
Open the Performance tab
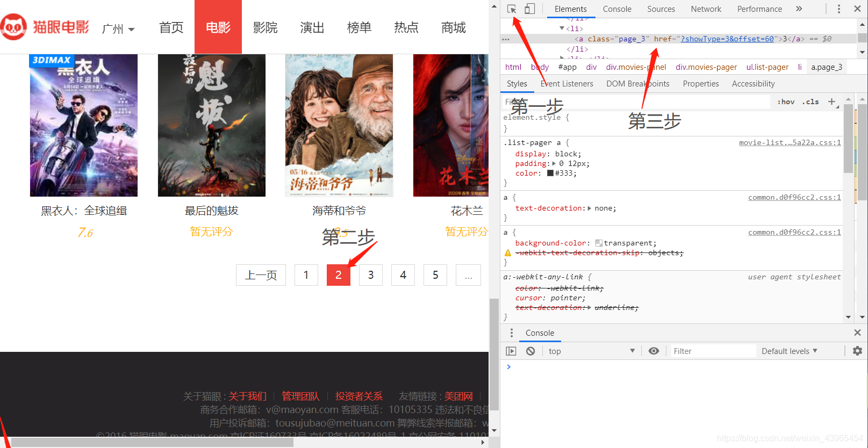759,9
